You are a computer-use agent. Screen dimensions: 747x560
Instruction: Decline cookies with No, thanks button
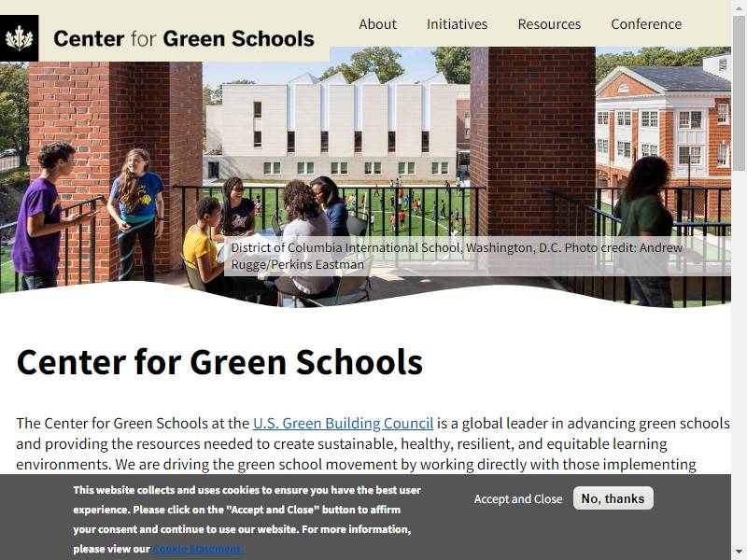pos(613,498)
